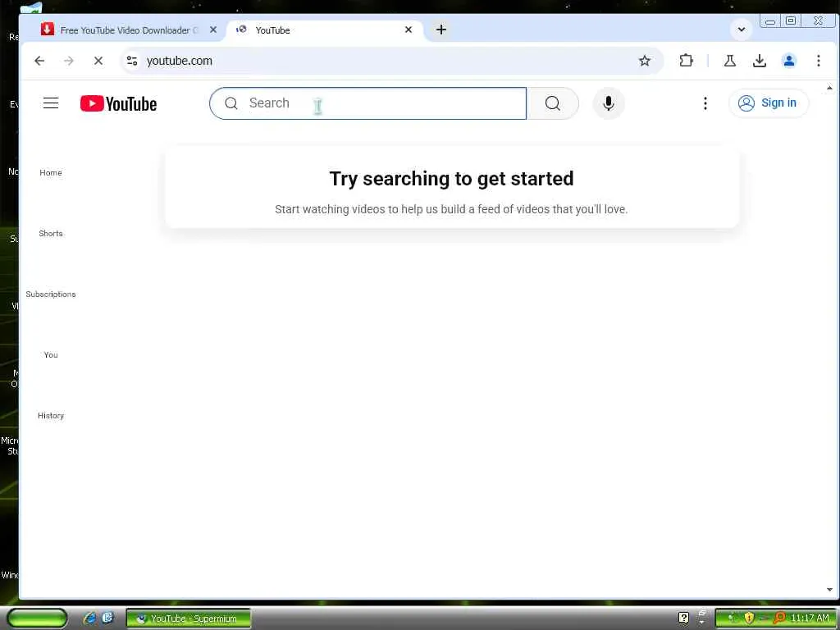Click the magnifier search button
The image size is (840, 630).
click(553, 103)
